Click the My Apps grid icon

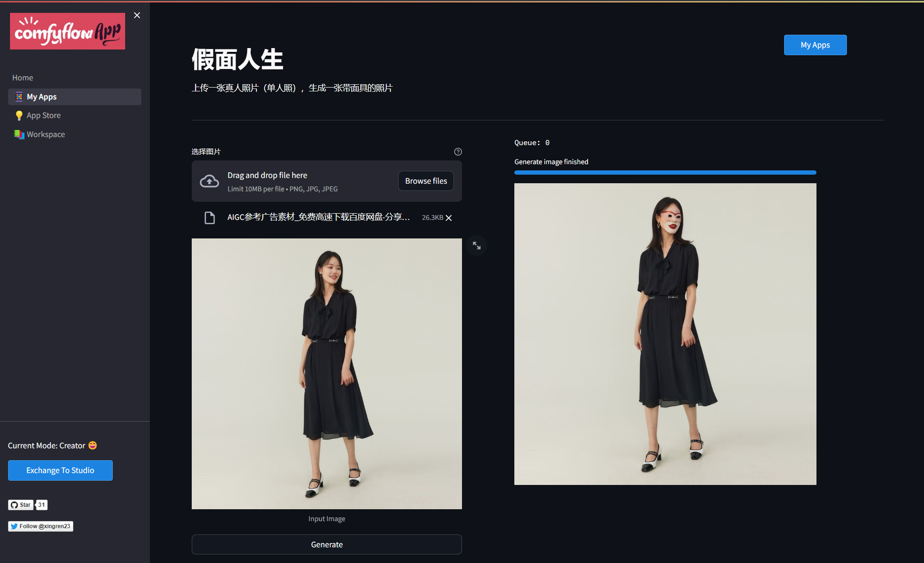click(x=19, y=97)
